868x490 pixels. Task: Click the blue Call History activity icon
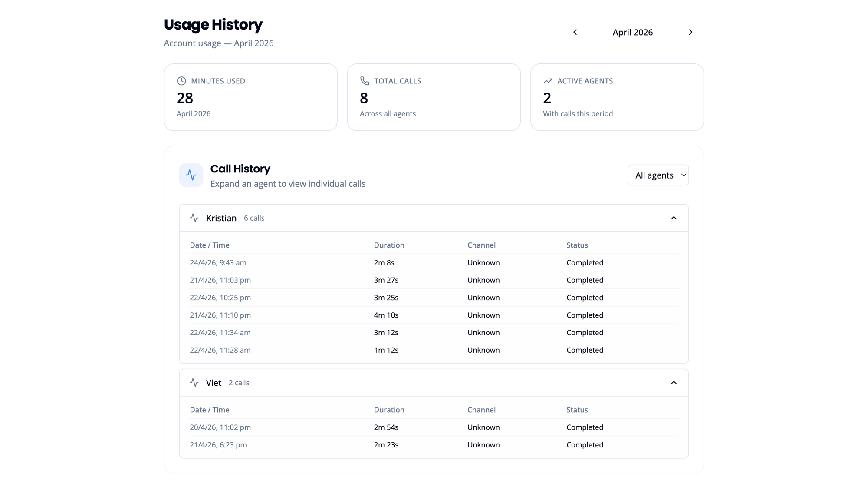[x=191, y=175]
